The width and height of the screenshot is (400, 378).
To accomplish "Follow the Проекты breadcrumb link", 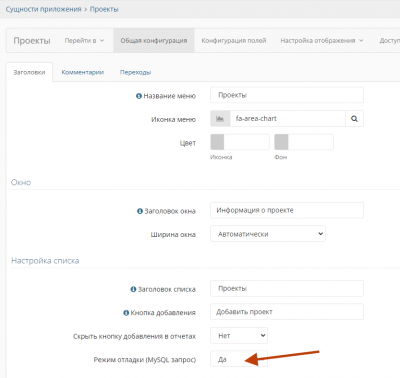I will click(x=104, y=9).
